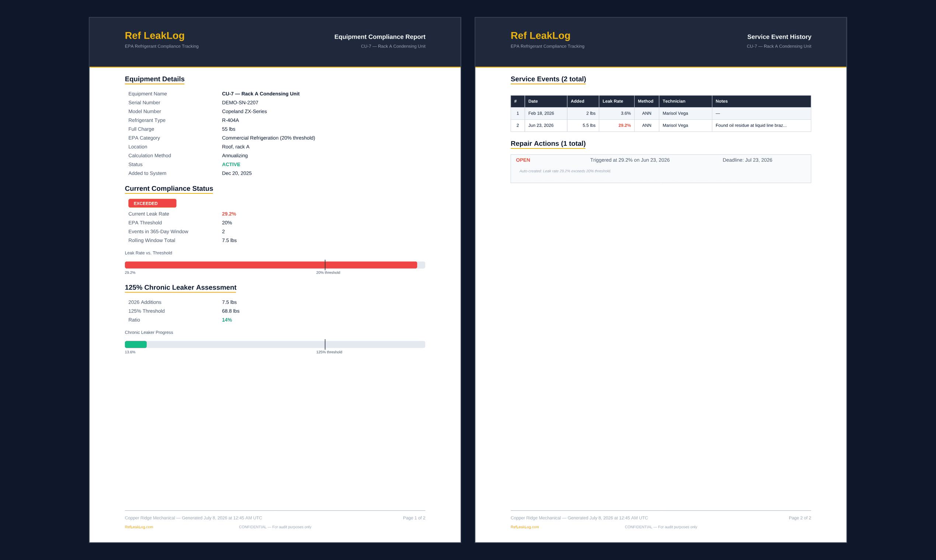The height and width of the screenshot is (560, 936).
Task: Click the 125% threshold marker label
Action: (329, 352)
